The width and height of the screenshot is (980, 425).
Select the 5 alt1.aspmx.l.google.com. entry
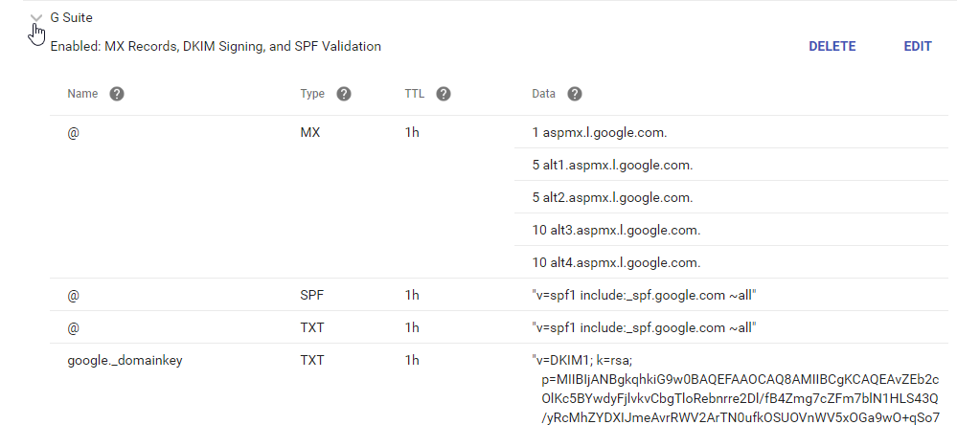[612, 165]
